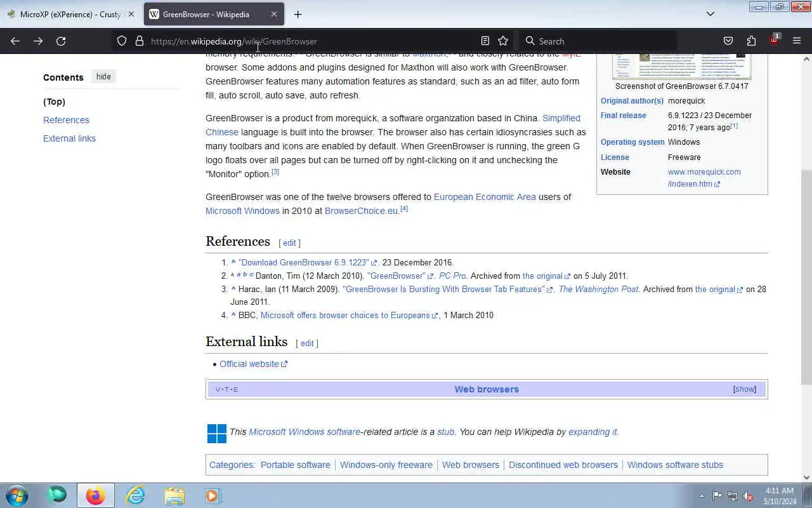Go back to the previous page

[x=15, y=41]
